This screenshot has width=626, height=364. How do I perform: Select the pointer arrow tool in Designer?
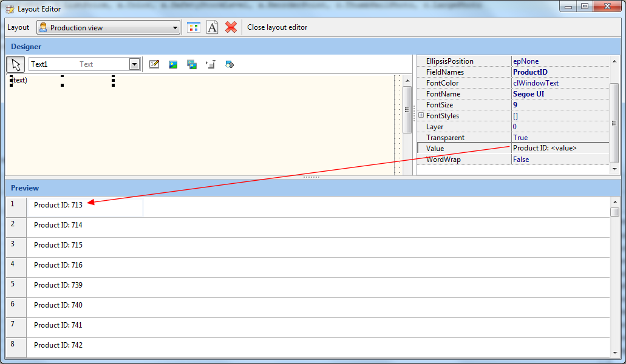pyautogui.click(x=16, y=64)
